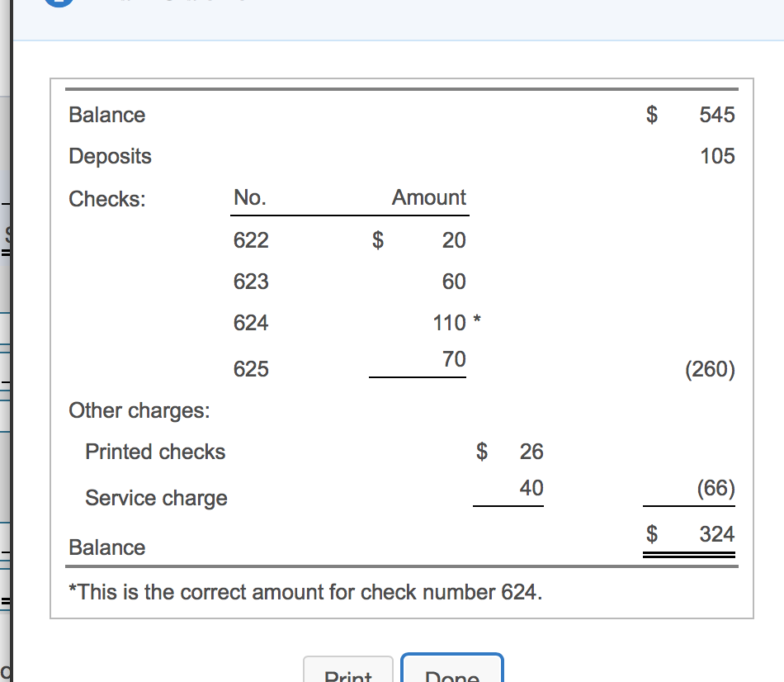The width and height of the screenshot is (784, 682).
Task: Click the worksheet edge behind the popup
Action: (x=7, y=330)
